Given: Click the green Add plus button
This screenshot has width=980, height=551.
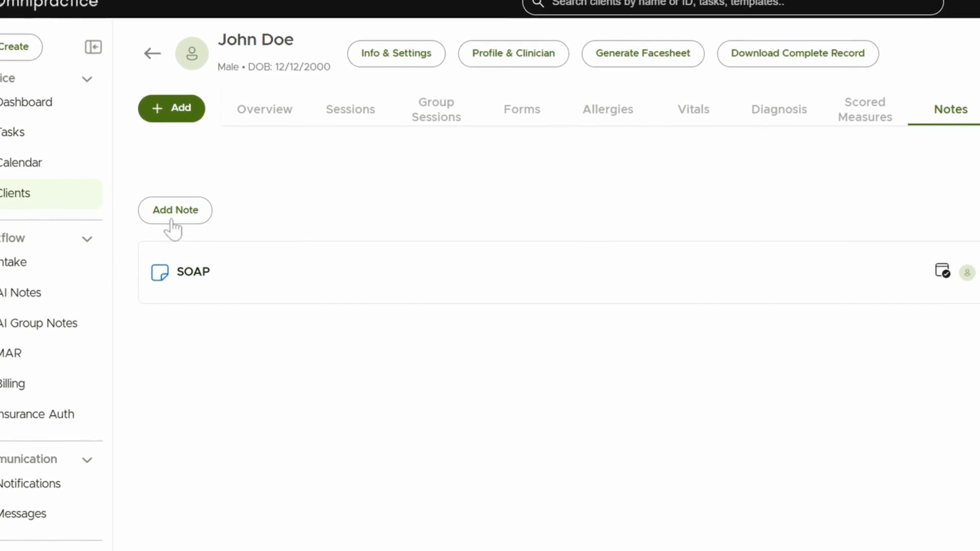Looking at the screenshot, I should (x=171, y=108).
